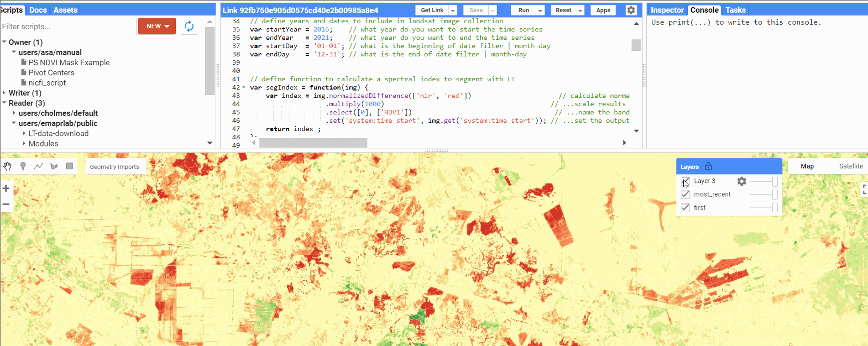This screenshot has width=868, height=346.
Task: Switch map to Map view
Action: (x=807, y=166)
